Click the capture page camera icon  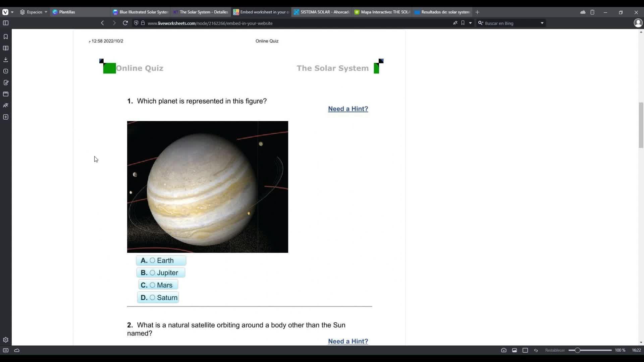(x=504, y=350)
